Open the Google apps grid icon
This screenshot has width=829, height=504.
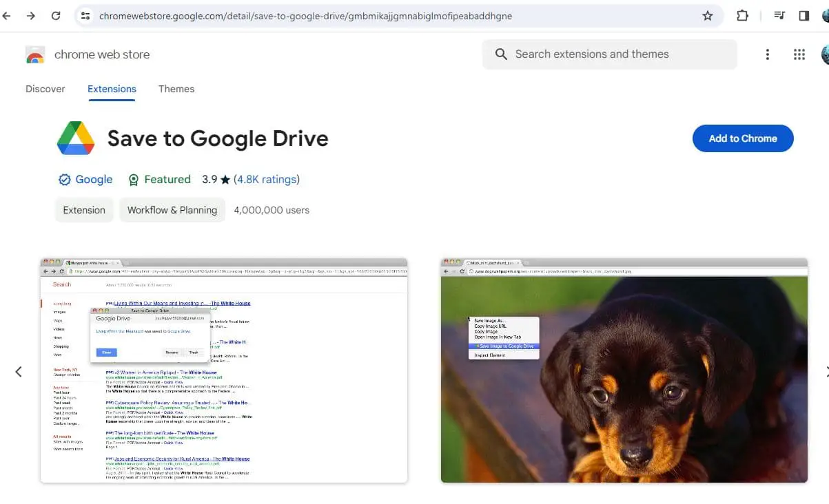[799, 54]
